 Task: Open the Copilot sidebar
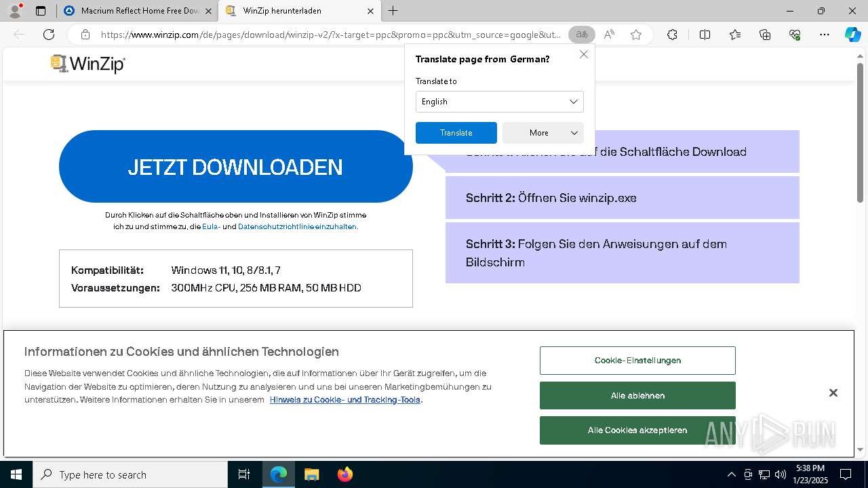[852, 35]
